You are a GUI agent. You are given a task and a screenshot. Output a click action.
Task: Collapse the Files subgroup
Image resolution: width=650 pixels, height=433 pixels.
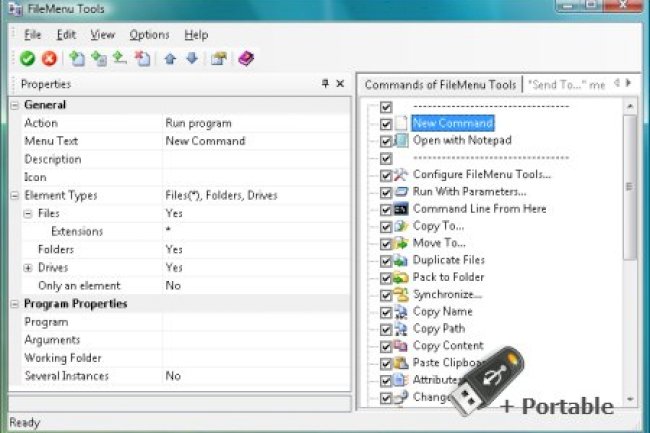pos(28,214)
